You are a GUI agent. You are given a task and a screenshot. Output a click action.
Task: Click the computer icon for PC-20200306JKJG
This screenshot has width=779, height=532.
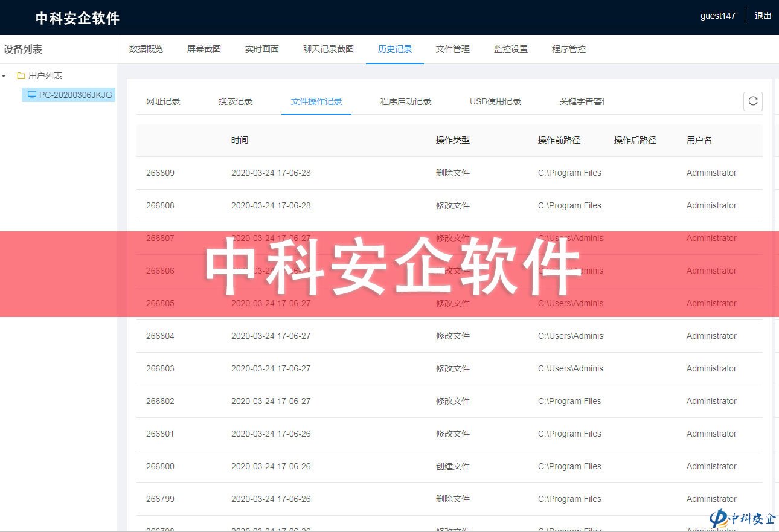(x=31, y=95)
